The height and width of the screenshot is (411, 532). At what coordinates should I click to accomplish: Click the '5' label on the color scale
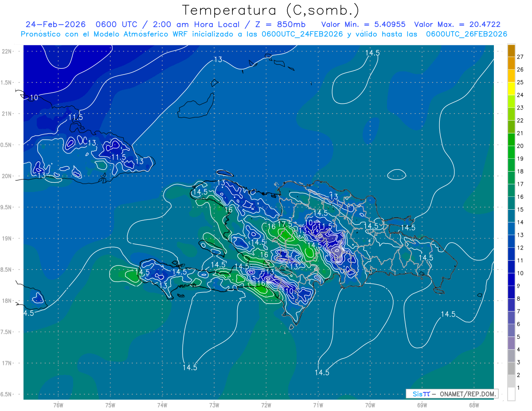click(x=519, y=337)
